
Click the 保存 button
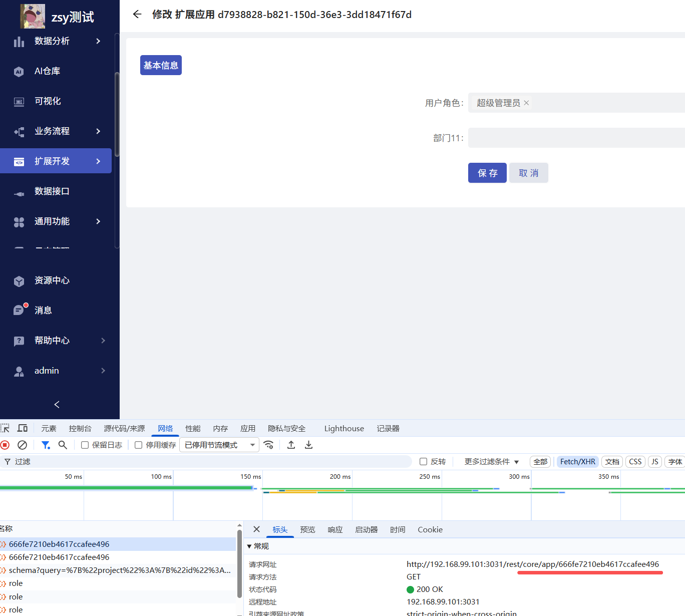pyautogui.click(x=487, y=173)
